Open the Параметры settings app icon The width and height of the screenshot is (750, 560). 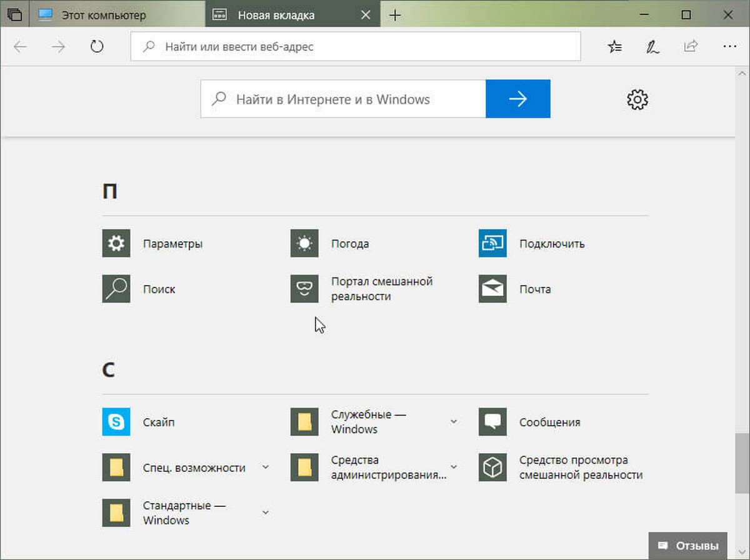[116, 243]
